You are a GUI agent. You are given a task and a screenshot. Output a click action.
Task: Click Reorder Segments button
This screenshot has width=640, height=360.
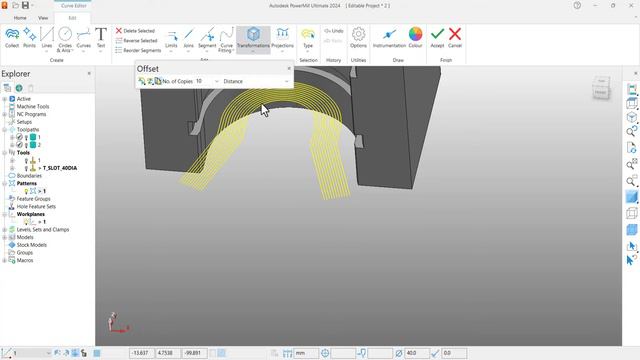tap(138, 50)
